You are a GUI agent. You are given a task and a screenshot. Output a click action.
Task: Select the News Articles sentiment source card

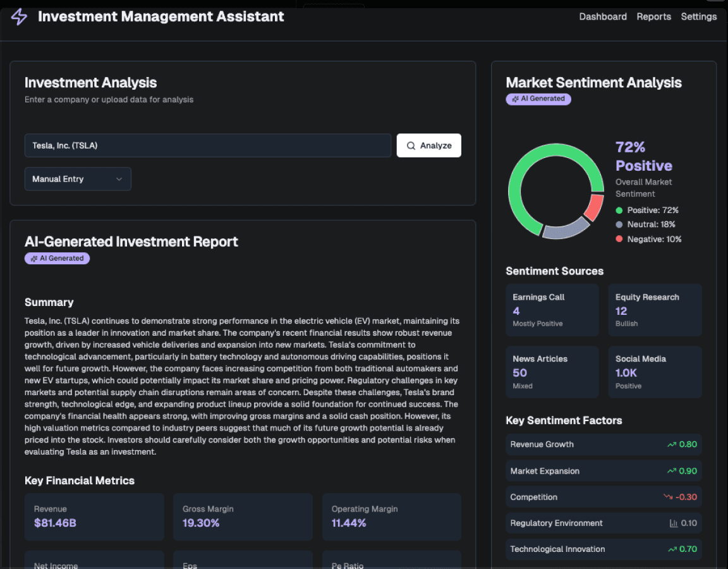click(x=552, y=372)
